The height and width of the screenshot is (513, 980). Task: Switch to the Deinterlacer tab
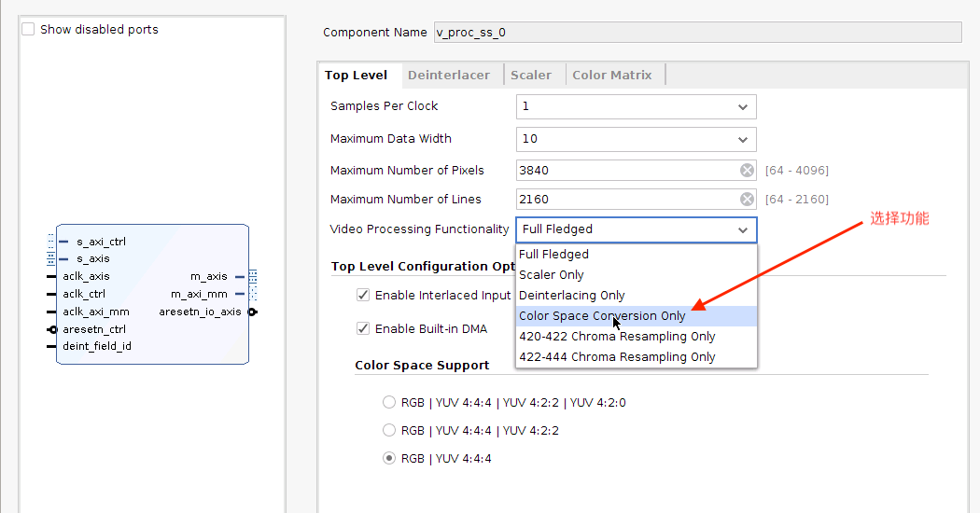pos(448,75)
